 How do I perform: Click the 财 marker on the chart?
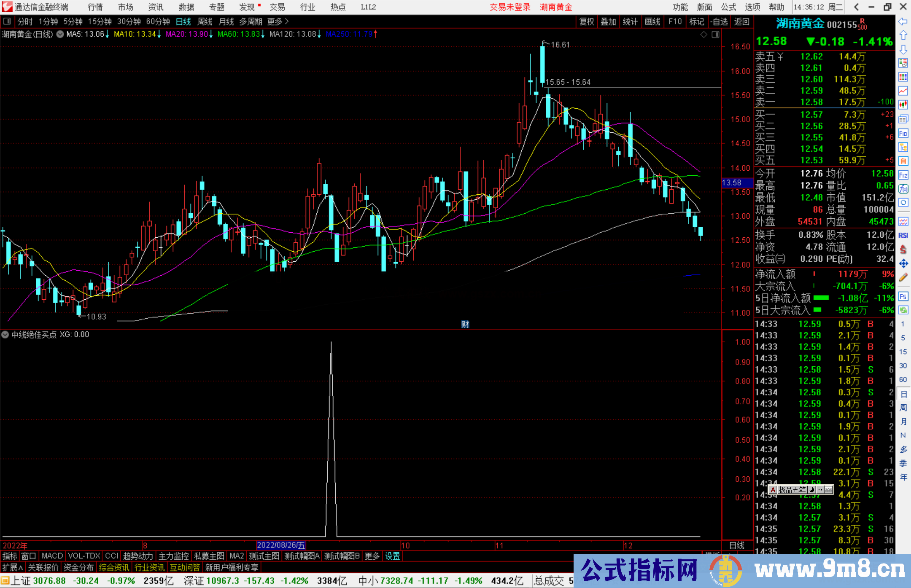465,324
